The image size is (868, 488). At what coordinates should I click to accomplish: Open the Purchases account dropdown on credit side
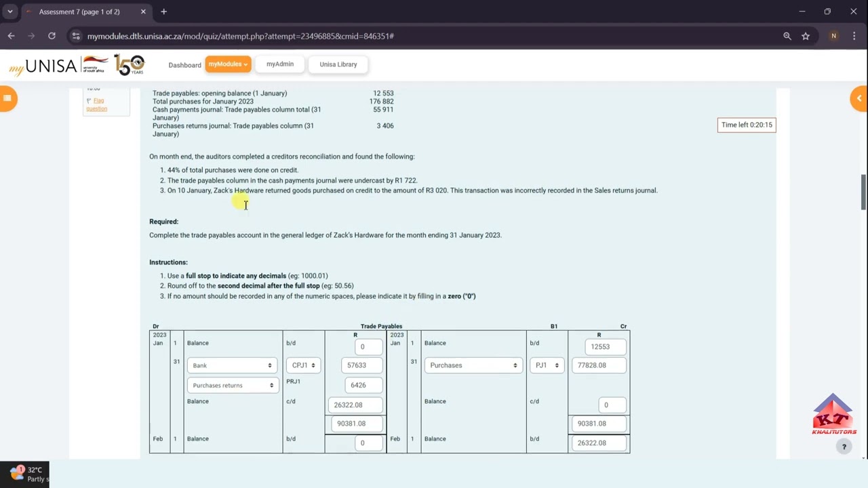coord(472,365)
